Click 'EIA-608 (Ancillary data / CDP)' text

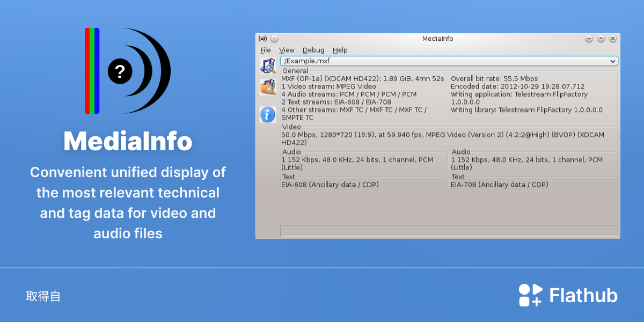(330, 185)
